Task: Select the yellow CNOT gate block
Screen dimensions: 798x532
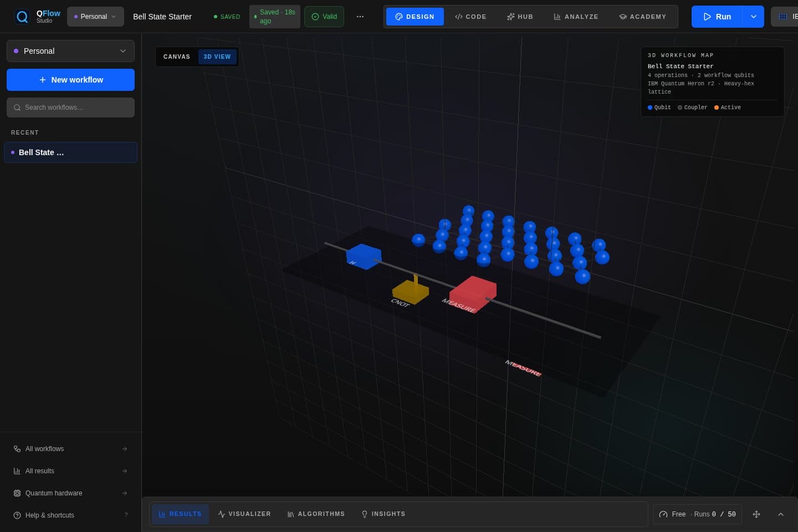Action: coord(411,291)
